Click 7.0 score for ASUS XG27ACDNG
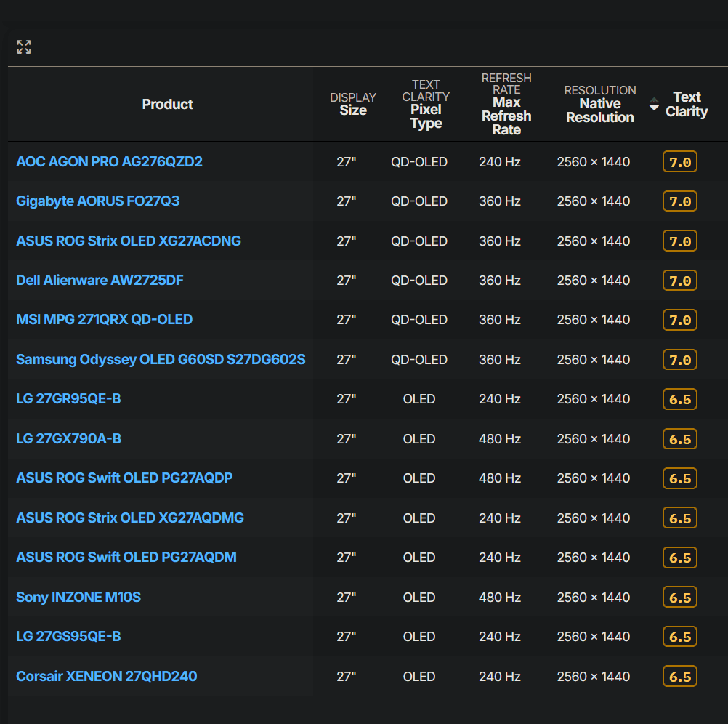Screen dimensions: 728x724 point(680,241)
